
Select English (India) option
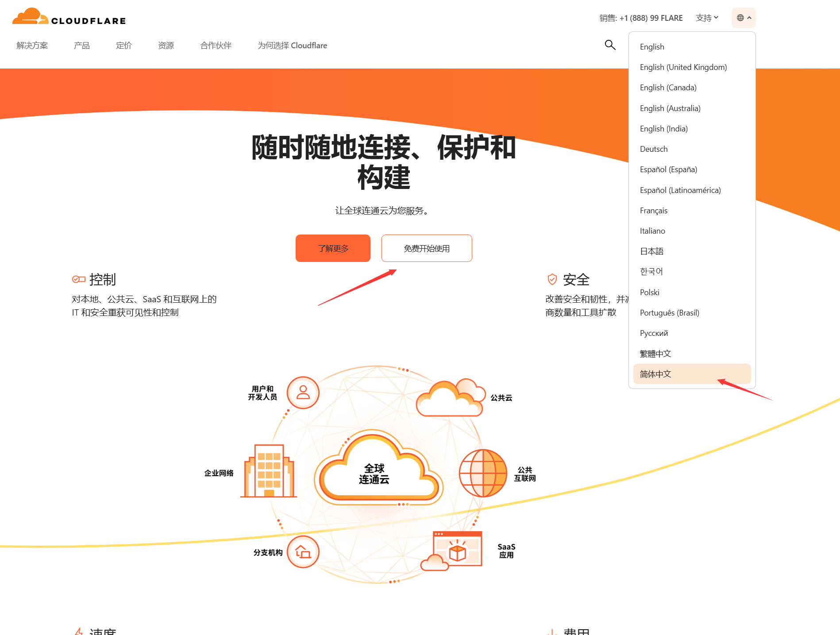692,128
